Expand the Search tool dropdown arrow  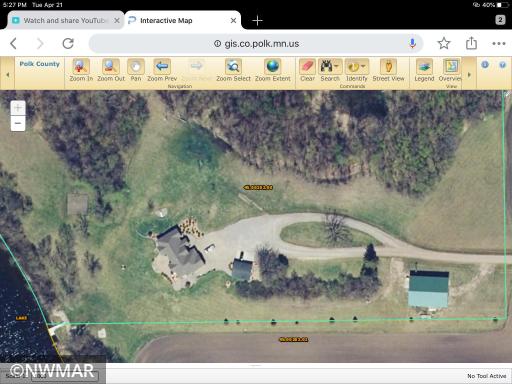[337, 66]
